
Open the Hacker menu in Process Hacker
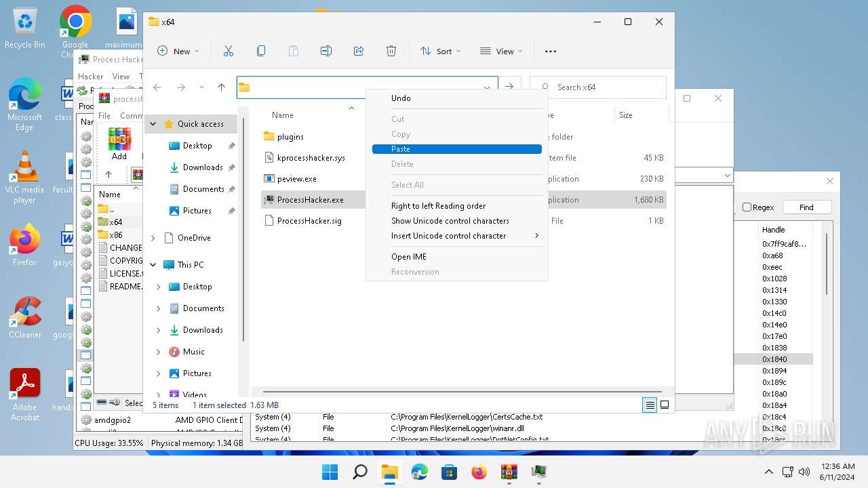[91, 77]
